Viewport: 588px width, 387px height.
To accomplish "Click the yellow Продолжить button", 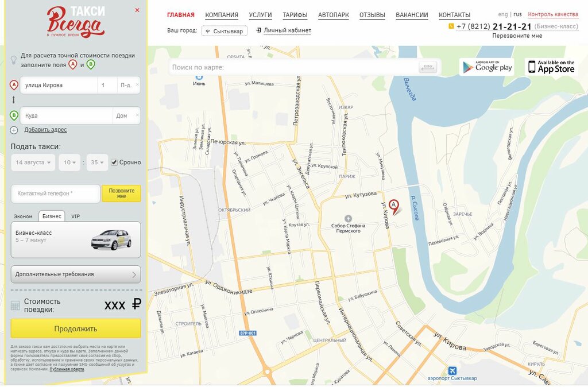I will click(x=76, y=328).
